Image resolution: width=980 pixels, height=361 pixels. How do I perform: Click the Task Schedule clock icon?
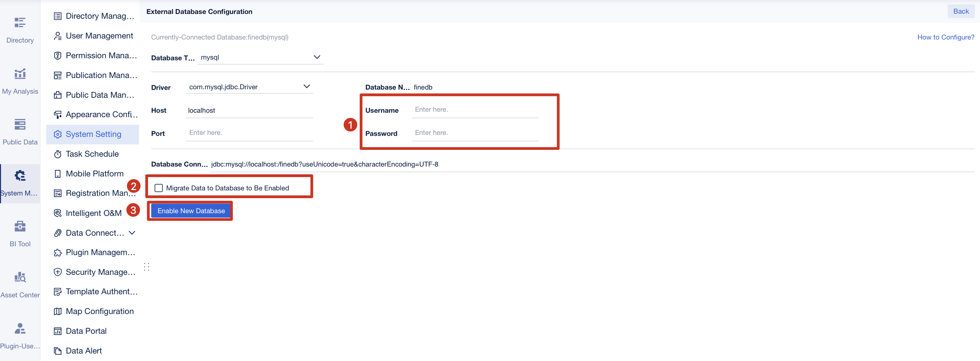[58, 154]
